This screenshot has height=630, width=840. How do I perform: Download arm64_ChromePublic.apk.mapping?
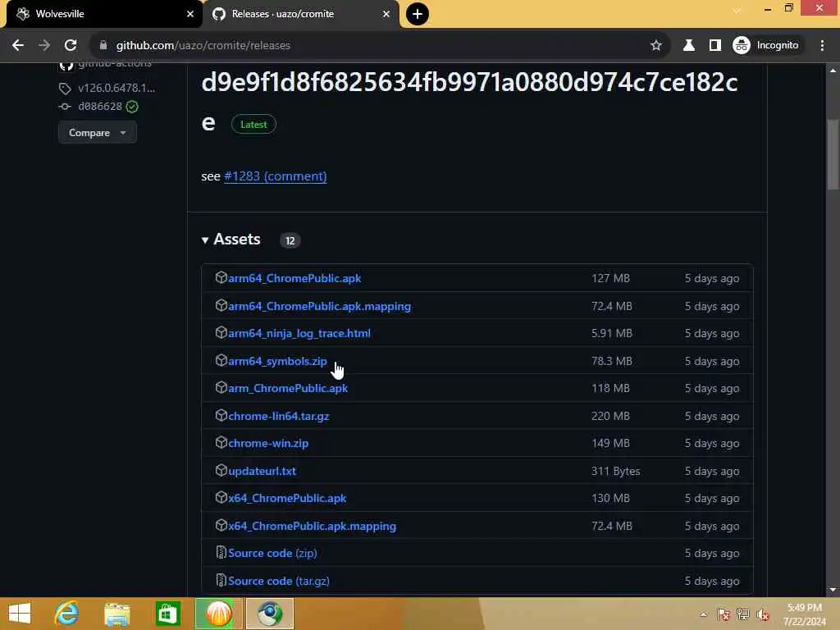coord(320,306)
